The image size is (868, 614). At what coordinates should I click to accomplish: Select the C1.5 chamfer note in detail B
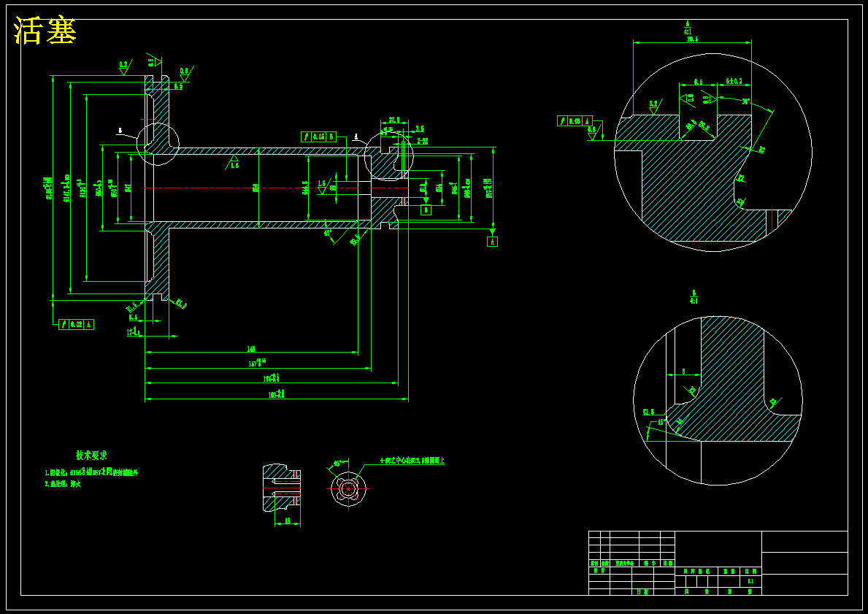648,412
